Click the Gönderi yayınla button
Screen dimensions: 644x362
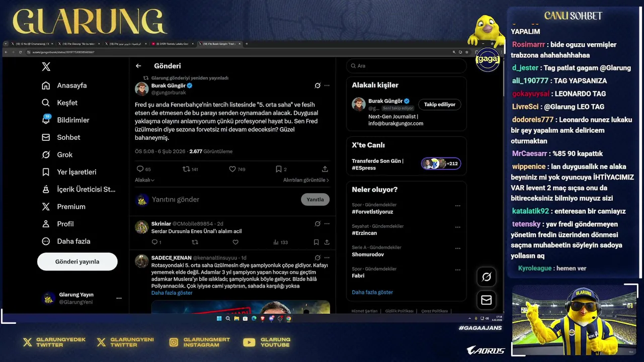point(77,261)
